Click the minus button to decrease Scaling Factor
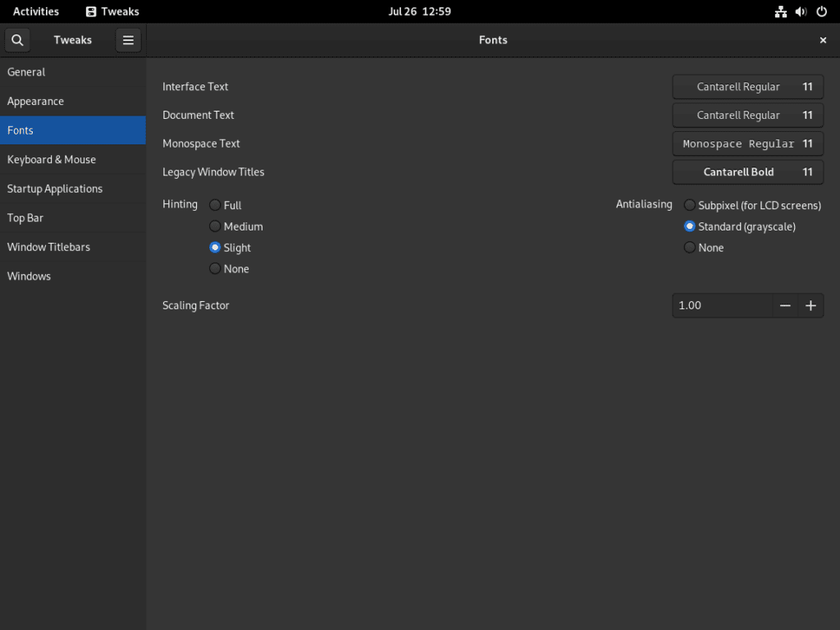Image resolution: width=840 pixels, height=630 pixels. click(784, 305)
